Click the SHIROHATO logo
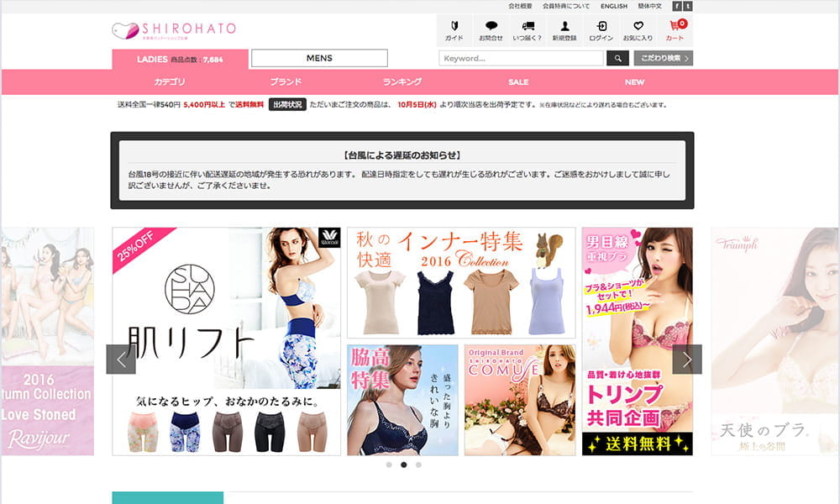Screen dimensions: 840x504 (x=174, y=30)
